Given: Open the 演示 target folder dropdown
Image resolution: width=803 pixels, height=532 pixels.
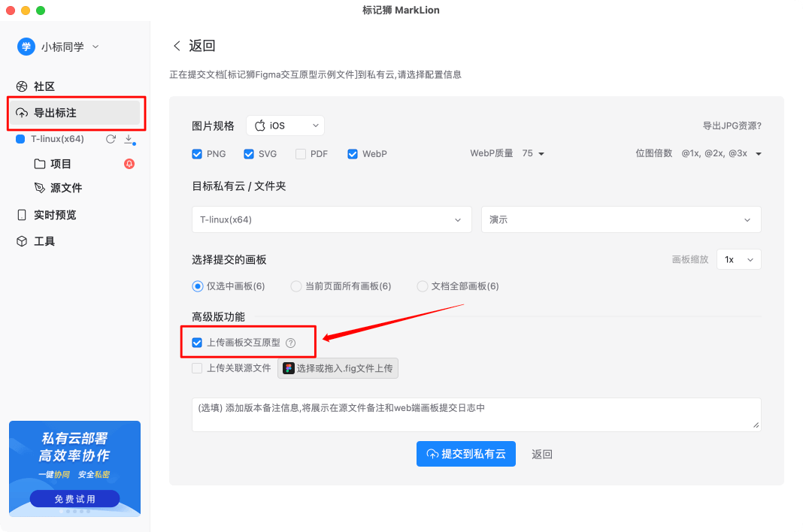Looking at the screenshot, I should [622, 219].
